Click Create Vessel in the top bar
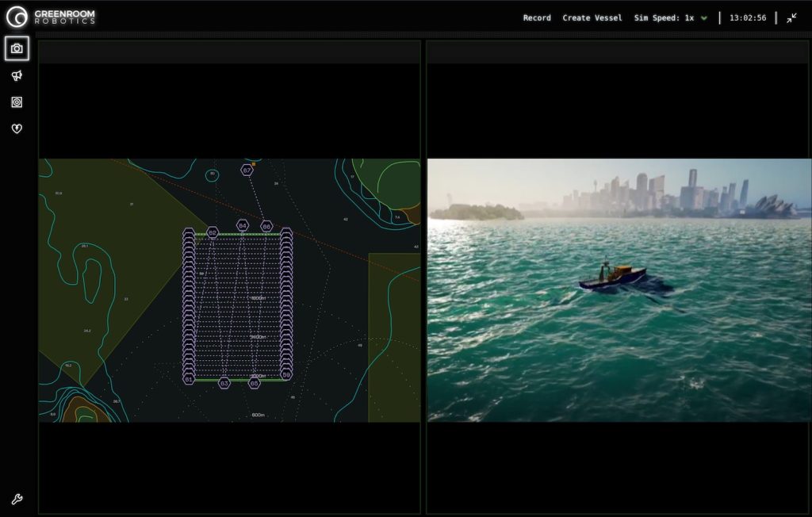812x517 pixels. point(592,17)
